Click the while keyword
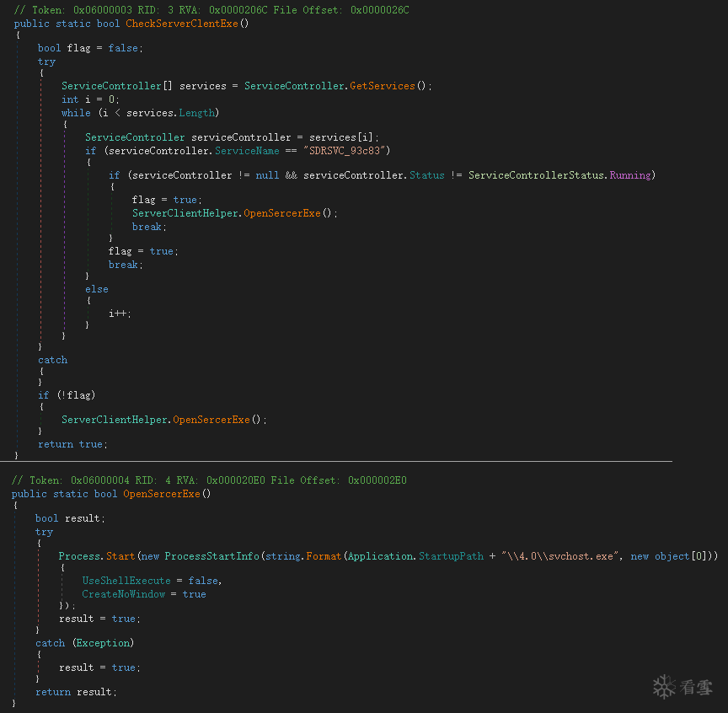Image resolution: width=728 pixels, height=713 pixels. pyautogui.click(x=76, y=113)
